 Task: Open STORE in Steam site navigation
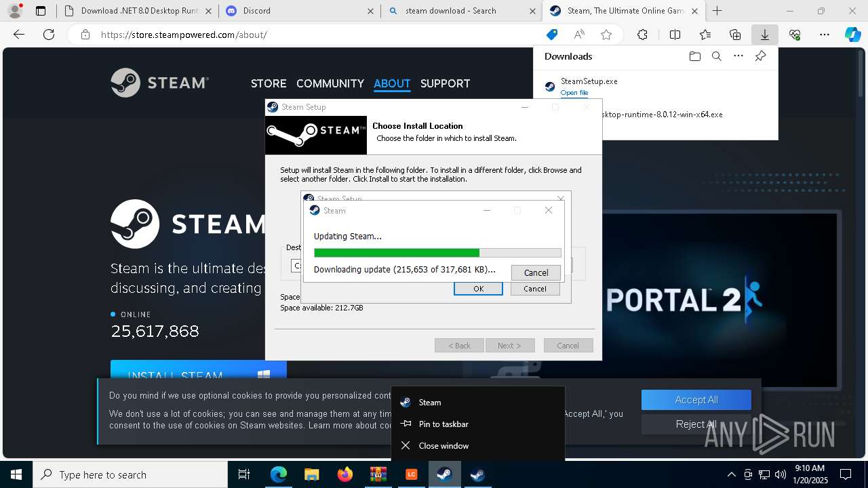pos(269,83)
